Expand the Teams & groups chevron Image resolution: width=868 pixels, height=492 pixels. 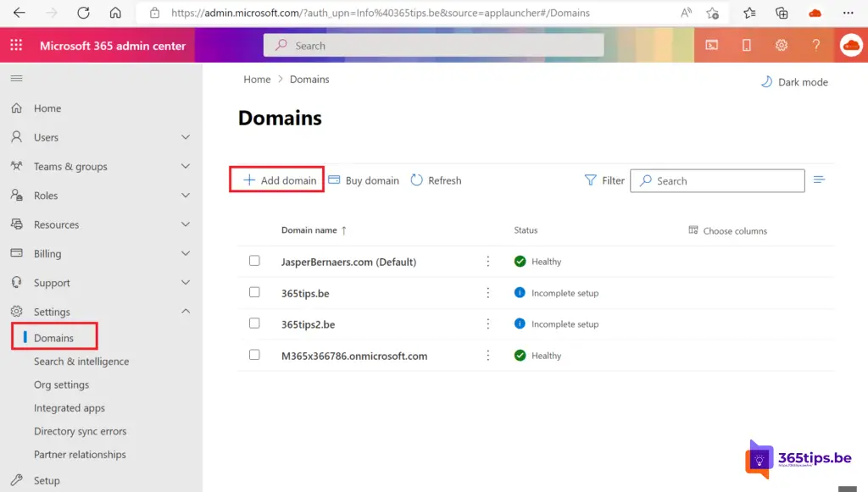click(x=186, y=166)
